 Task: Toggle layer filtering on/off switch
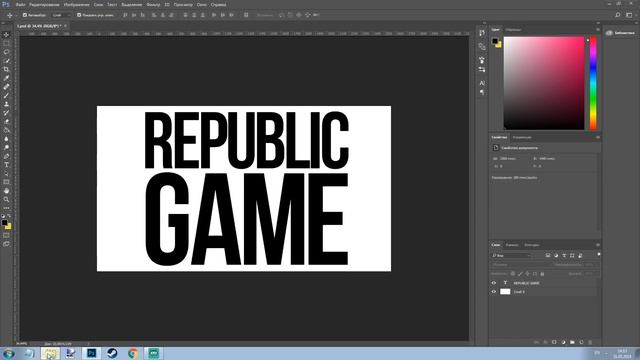pos(598,255)
